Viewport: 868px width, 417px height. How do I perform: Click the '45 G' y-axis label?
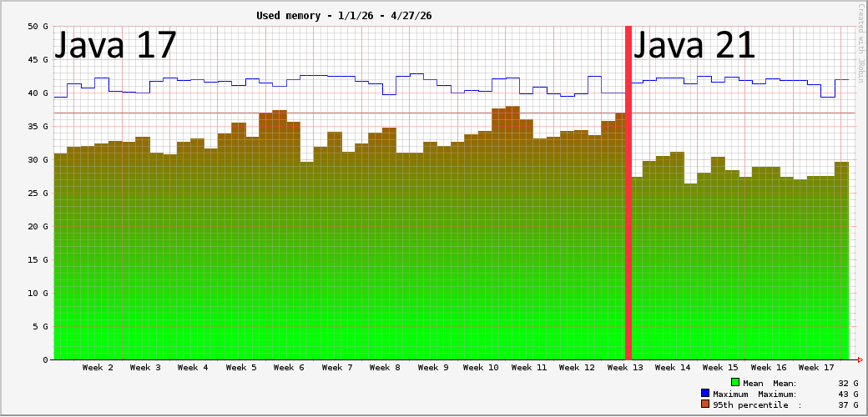pos(38,59)
